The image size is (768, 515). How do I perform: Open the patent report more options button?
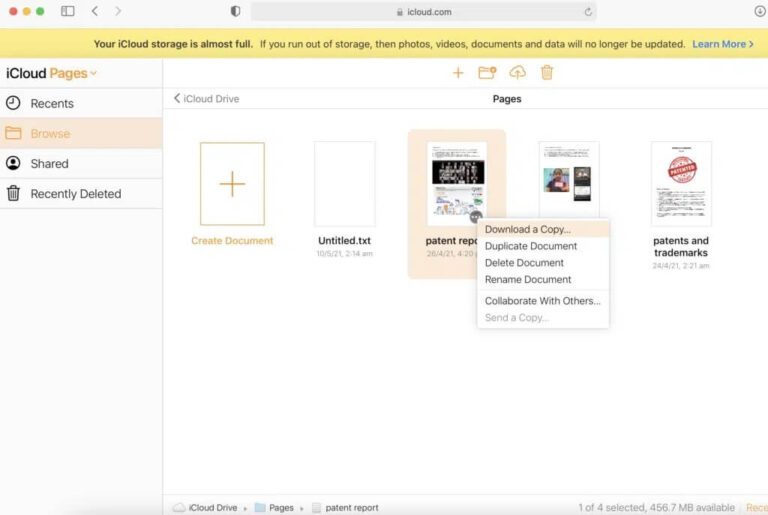coord(475,216)
